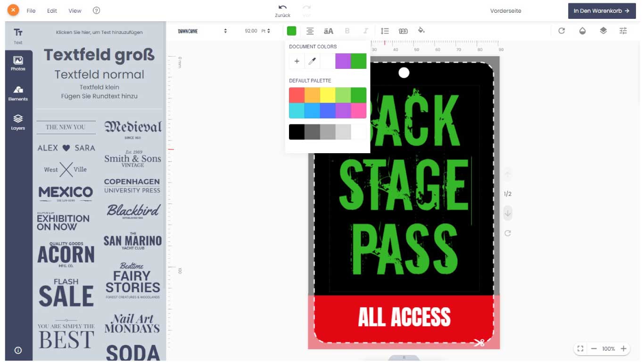Go to page 2 with down arrow
The width and height of the screenshot is (644, 362).
(508, 213)
